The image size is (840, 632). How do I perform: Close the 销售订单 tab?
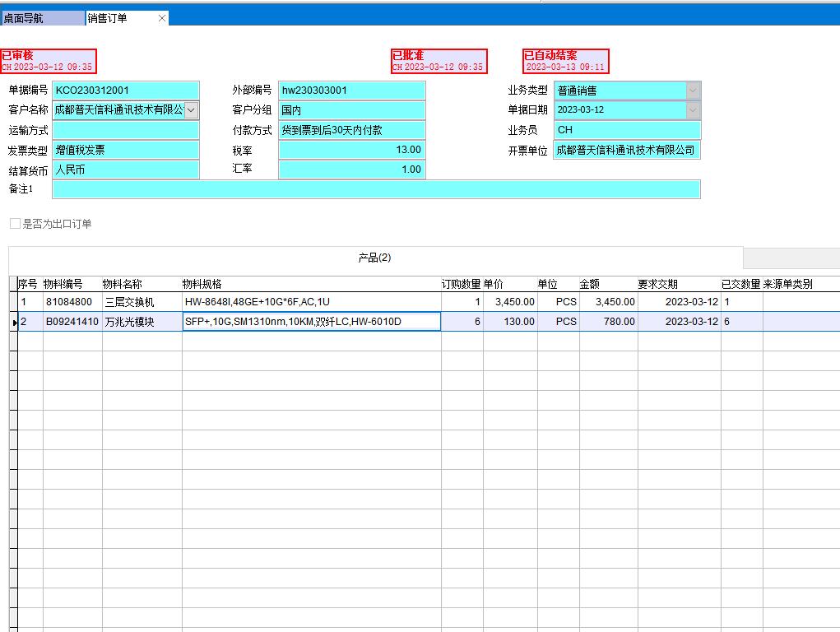coord(162,16)
